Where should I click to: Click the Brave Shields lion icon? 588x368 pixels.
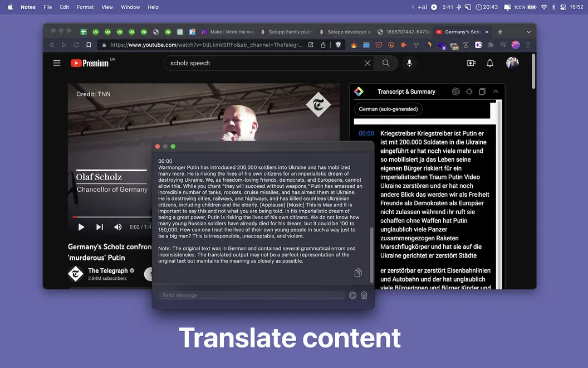(x=338, y=45)
